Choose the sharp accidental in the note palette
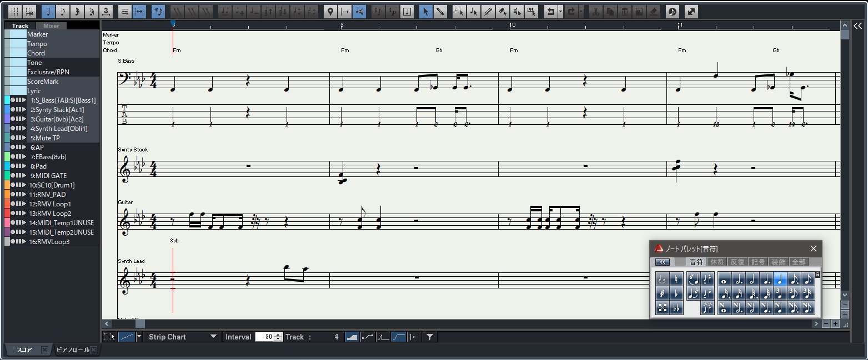868x360 pixels. [x=662, y=293]
